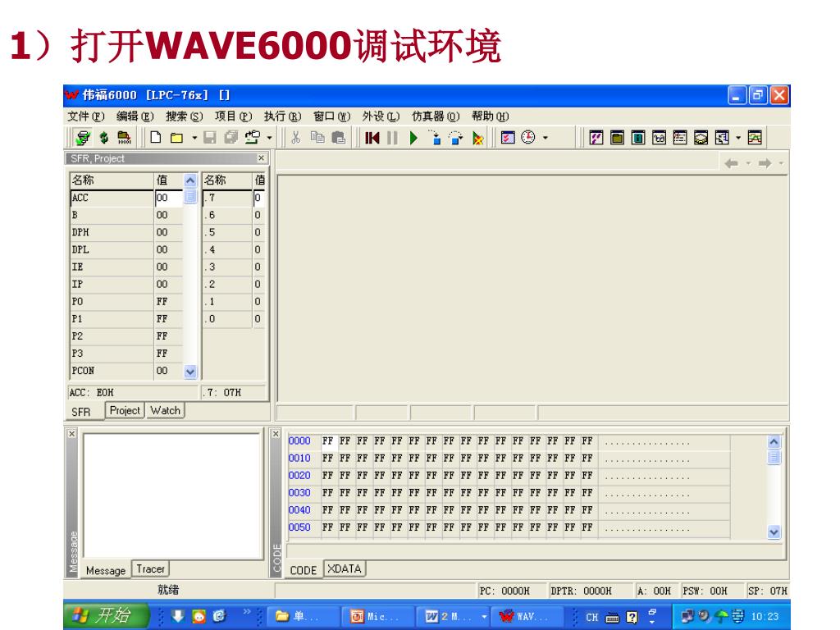Click the clock timer toolbar icon
The width and height of the screenshot is (840, 630).
tap(528, 138)
